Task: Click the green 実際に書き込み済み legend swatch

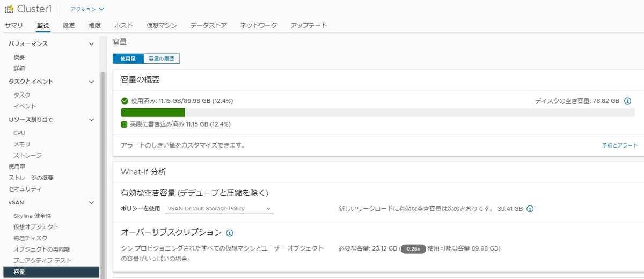Action: [x=124, y=124]
